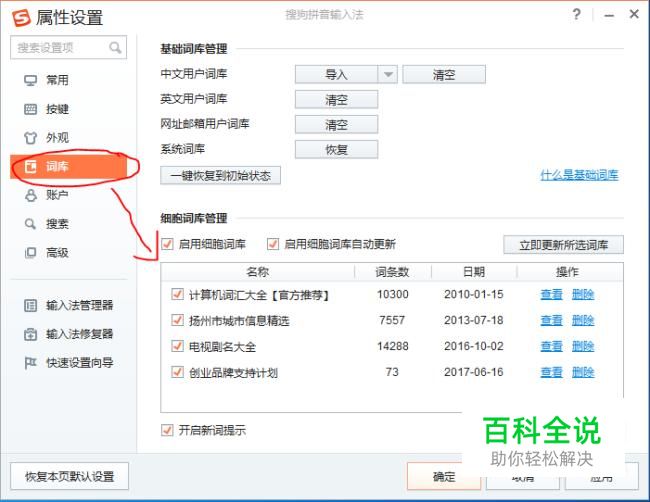Click the search magnifier in settings search box
650x502 pixels.
click(115, 48)
